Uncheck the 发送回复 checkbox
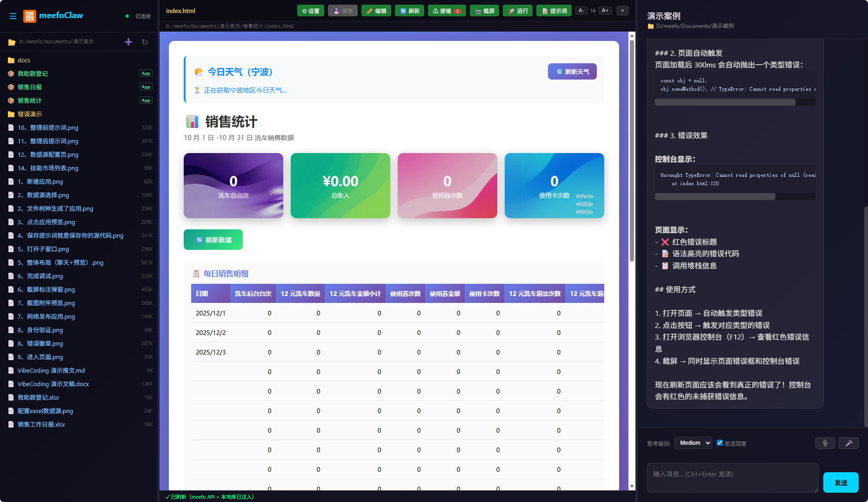Screen dimensions: 868x502 (x=720, y=442)
